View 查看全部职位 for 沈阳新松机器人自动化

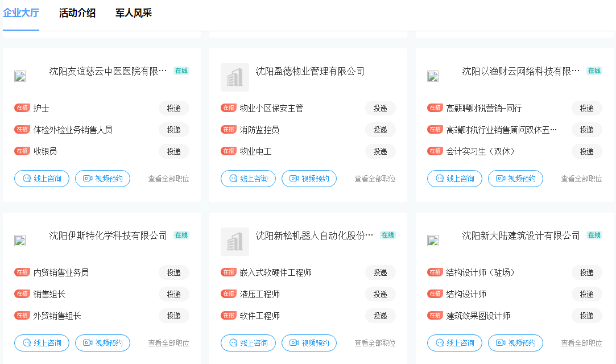click(x=375, y=343)
